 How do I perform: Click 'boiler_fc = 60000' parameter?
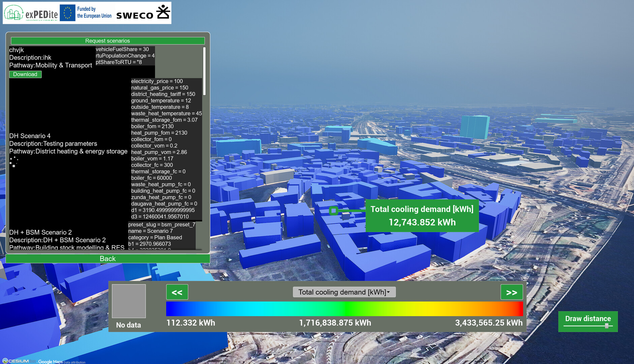click(x=151, y=178)
